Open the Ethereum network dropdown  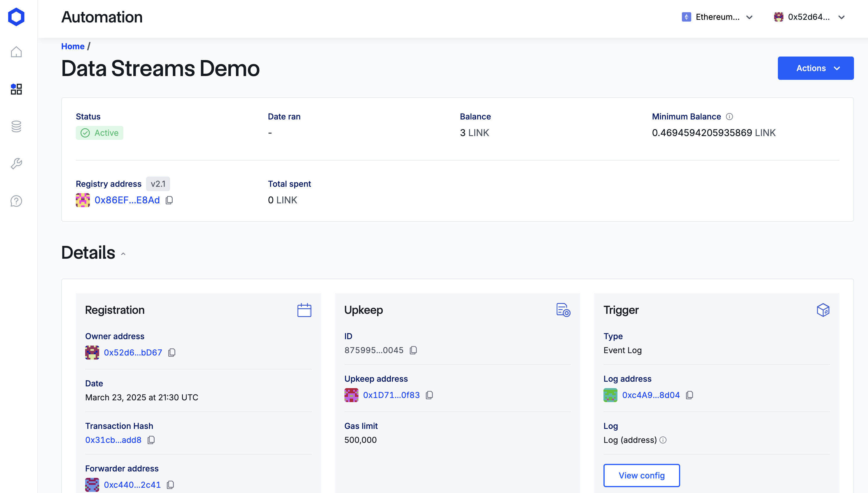pyautogui.click(x=717, y=17)
